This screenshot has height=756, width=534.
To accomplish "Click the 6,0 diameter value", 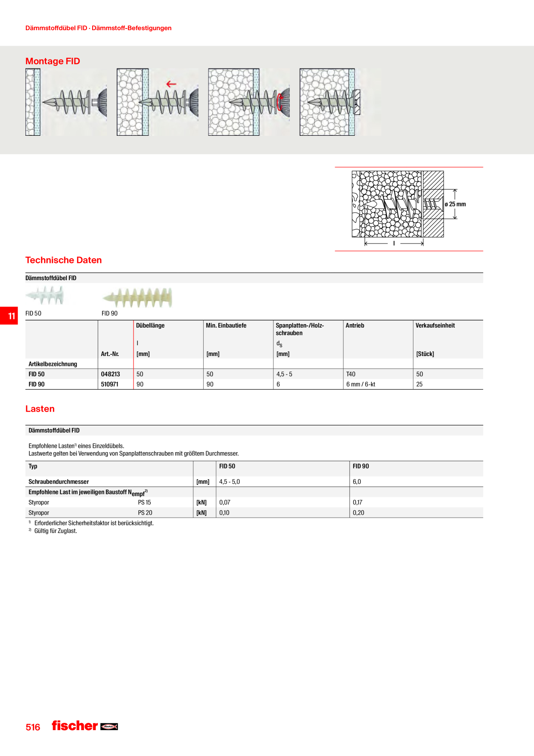I will coord(357,481).
